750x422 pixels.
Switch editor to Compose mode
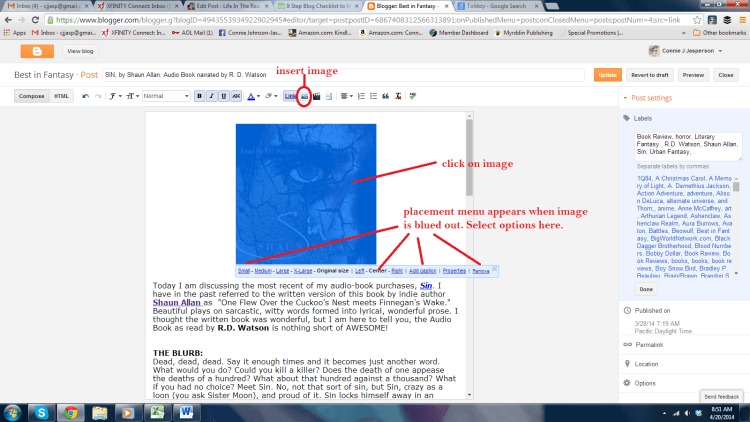point(32,96)
